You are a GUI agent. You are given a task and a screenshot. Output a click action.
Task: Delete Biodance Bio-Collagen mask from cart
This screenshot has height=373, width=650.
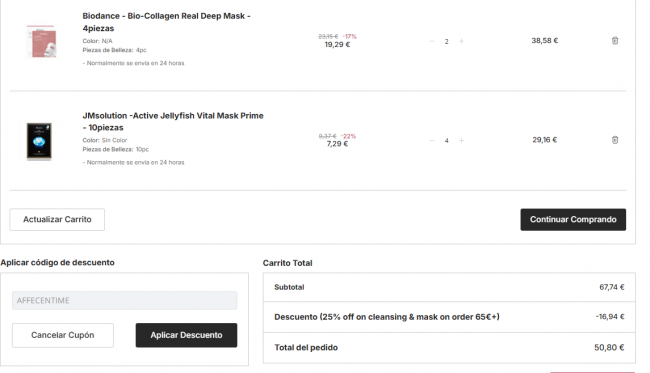[615, 41]
